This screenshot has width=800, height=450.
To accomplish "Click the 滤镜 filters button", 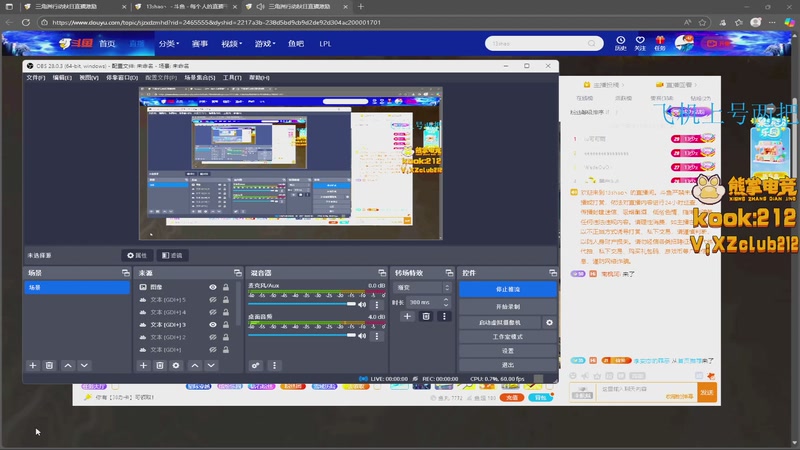I will click(x=172, y=255).
